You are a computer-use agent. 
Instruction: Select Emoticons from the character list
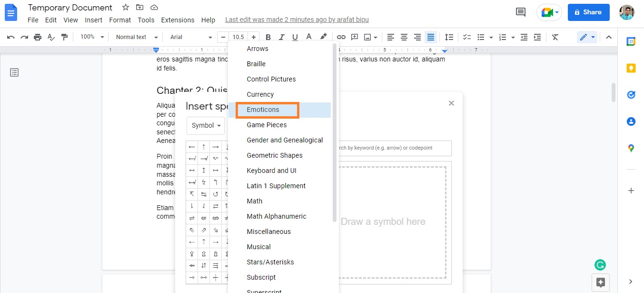click(x=266, y=110)
